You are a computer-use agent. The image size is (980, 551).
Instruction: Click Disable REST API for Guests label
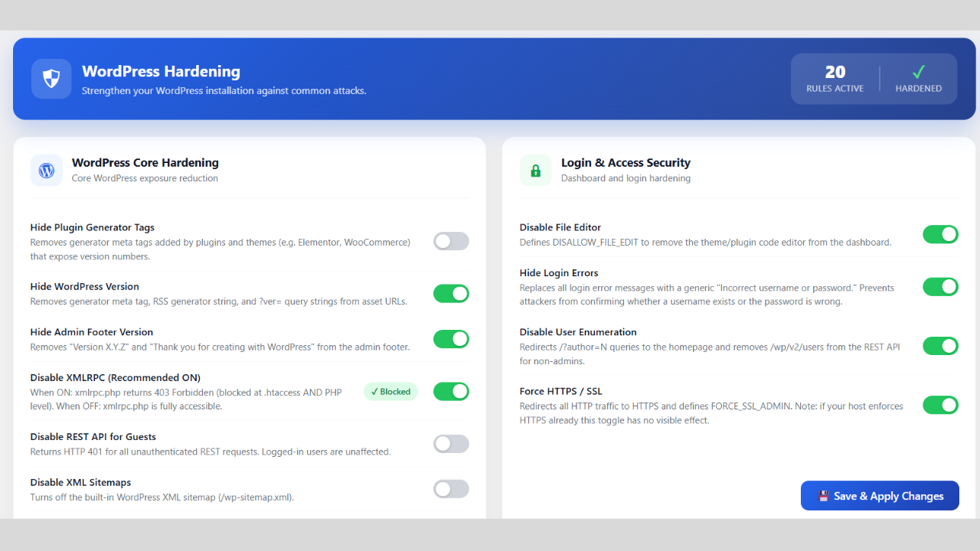pos(93,437)
